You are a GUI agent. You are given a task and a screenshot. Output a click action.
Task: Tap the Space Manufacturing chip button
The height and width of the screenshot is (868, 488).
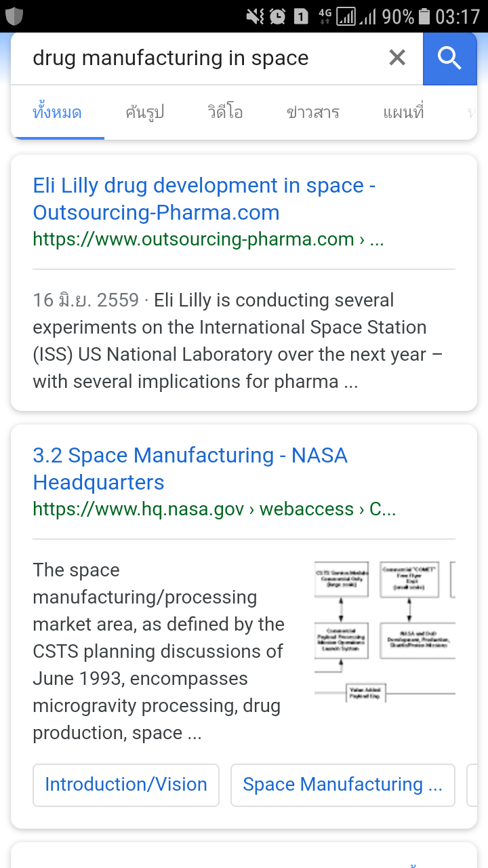coord(342,785)
